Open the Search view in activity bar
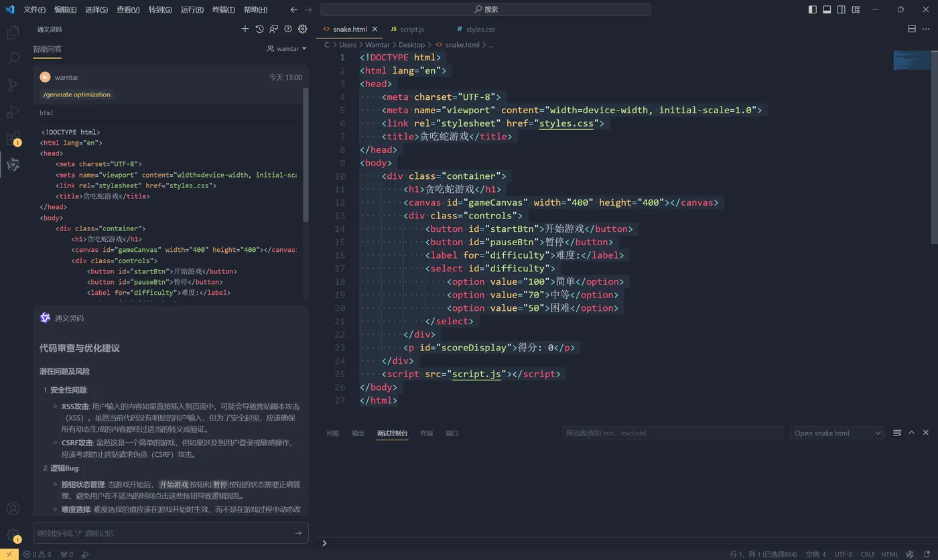Screen dimensions: 938x560 [x=13, y=59]
